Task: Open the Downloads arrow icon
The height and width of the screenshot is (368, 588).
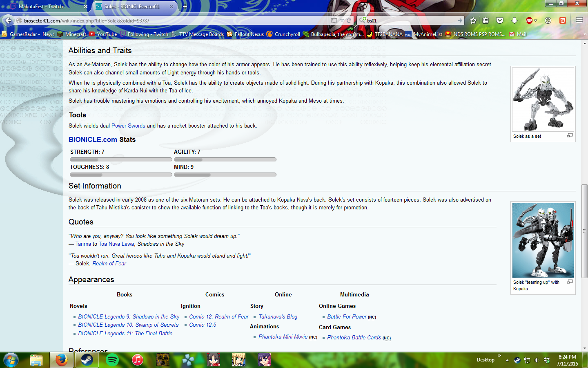Action: (514, 20)
